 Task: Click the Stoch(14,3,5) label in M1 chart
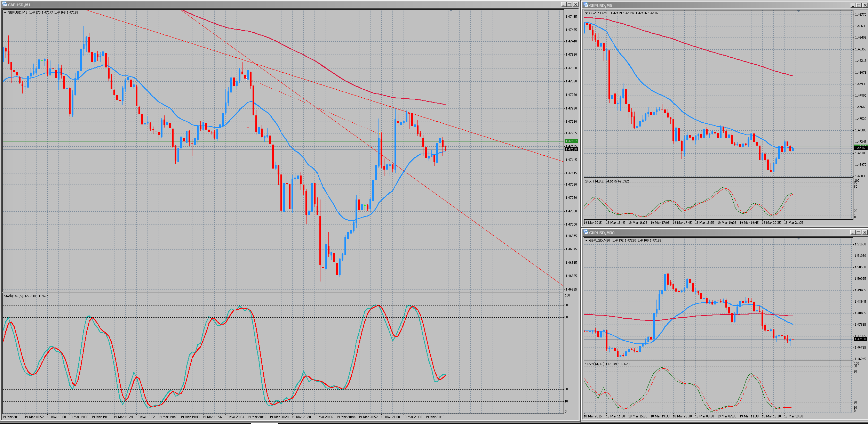click(x=14, y=296)
